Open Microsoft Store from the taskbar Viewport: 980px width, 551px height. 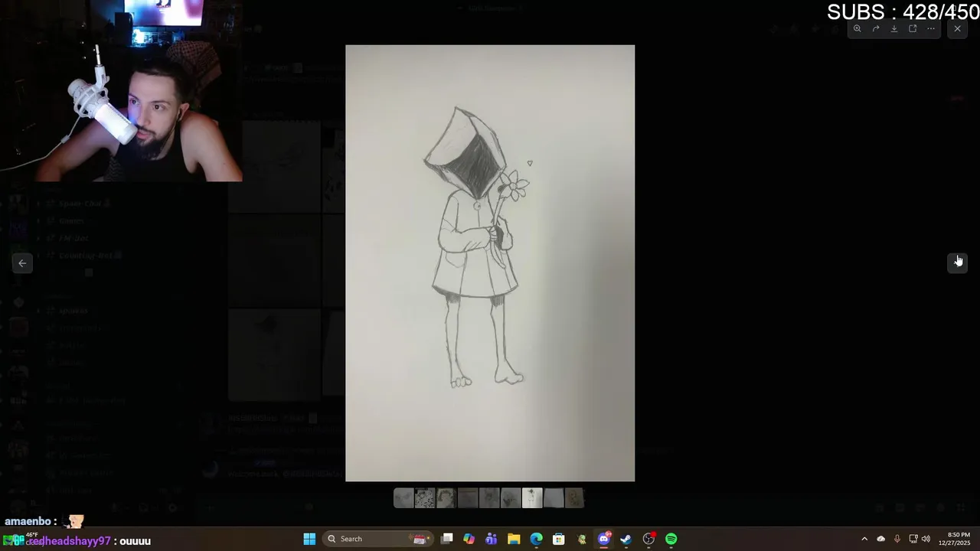click(559, 539)
